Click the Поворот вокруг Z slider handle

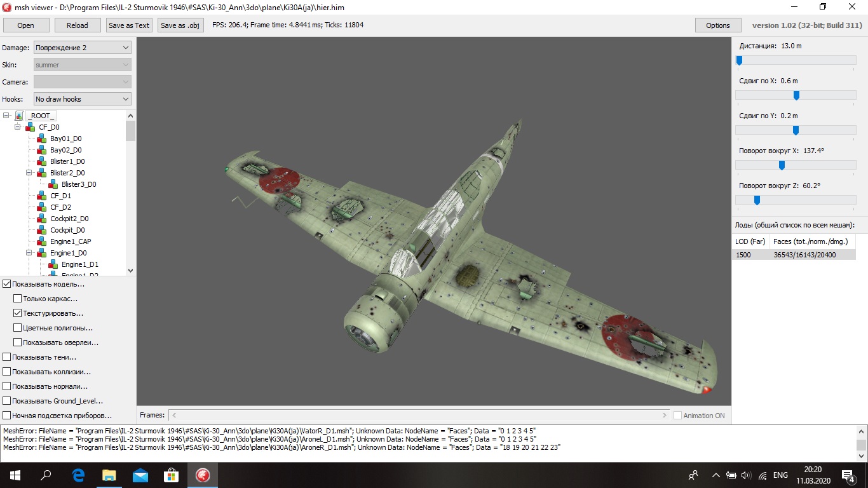pos(757,200)
